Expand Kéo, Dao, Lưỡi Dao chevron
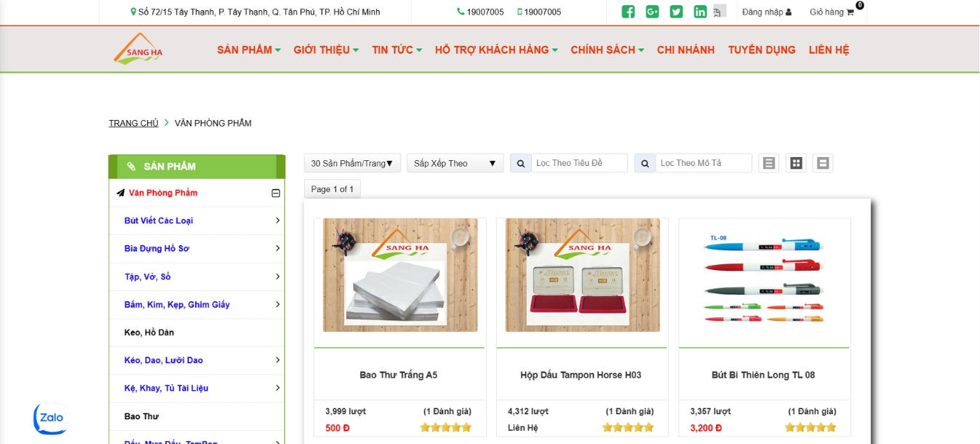980x444 pixels. coord(278,360)
